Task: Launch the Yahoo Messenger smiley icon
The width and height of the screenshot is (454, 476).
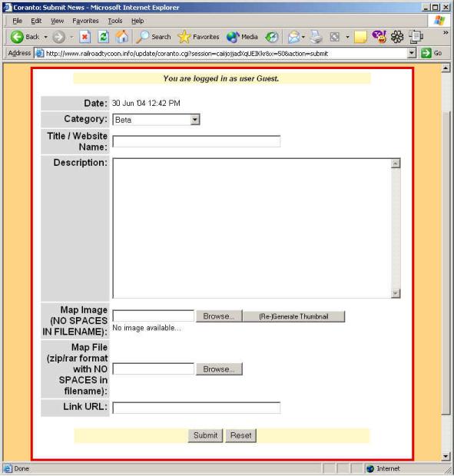Action: click(379, 37)
